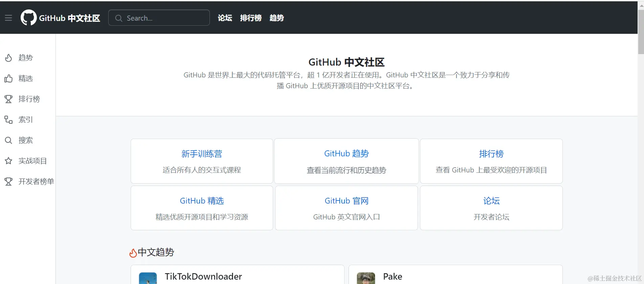Open 排行榜 in the top navigation
The width and height of the screenshot is (644, 284).
(251, 18)
